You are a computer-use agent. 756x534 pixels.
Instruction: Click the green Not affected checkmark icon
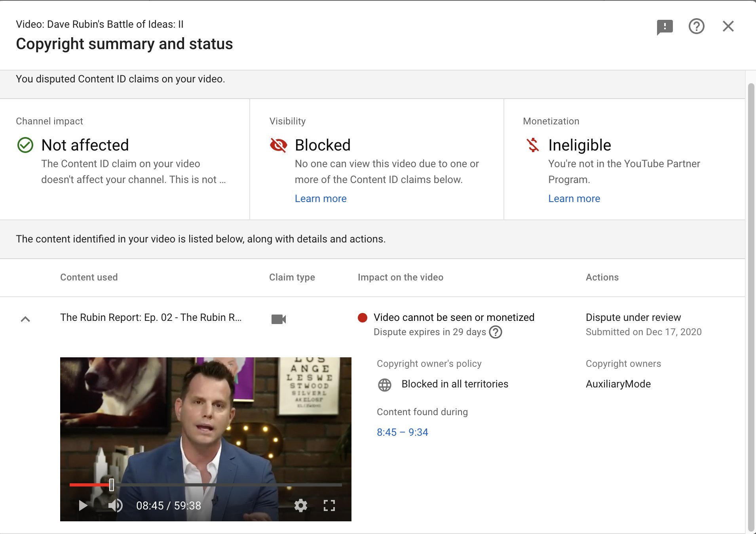[25, 145]
